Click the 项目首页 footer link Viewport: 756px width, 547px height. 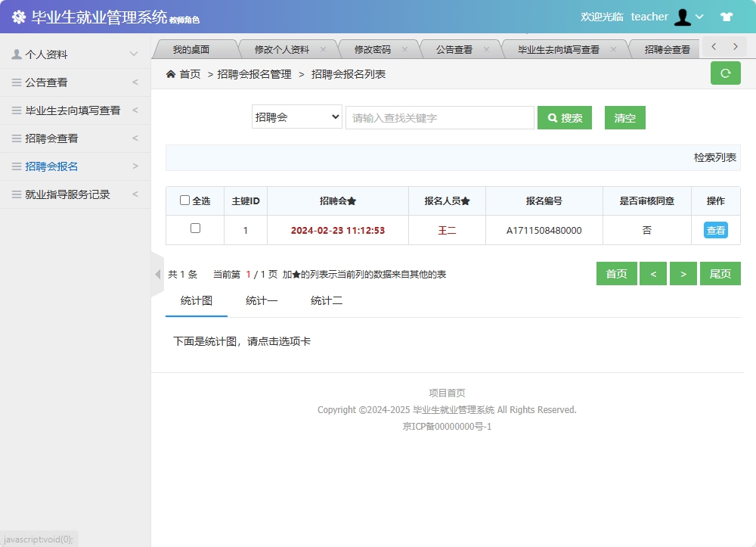pyautogui.click(x=446, y=393)
